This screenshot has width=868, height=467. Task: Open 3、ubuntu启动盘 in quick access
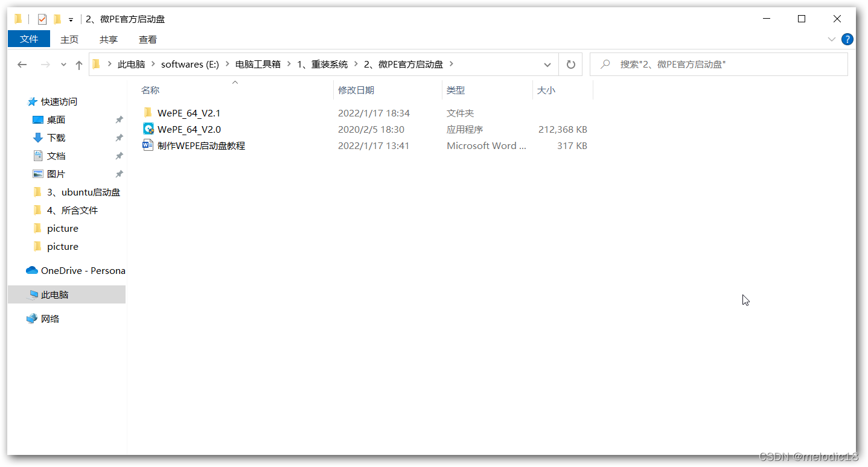[83, 192]
